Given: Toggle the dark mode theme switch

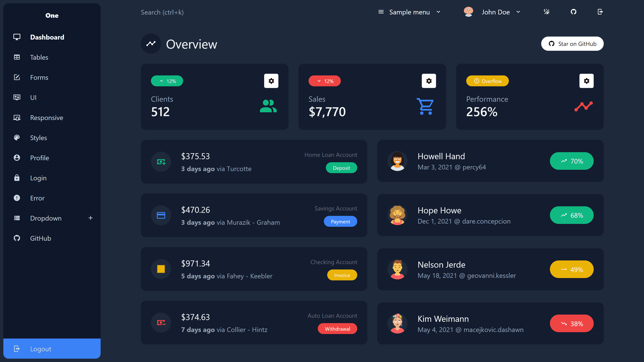Looking at the screenshot, I should pyautogui.click(x=547, y=12).
